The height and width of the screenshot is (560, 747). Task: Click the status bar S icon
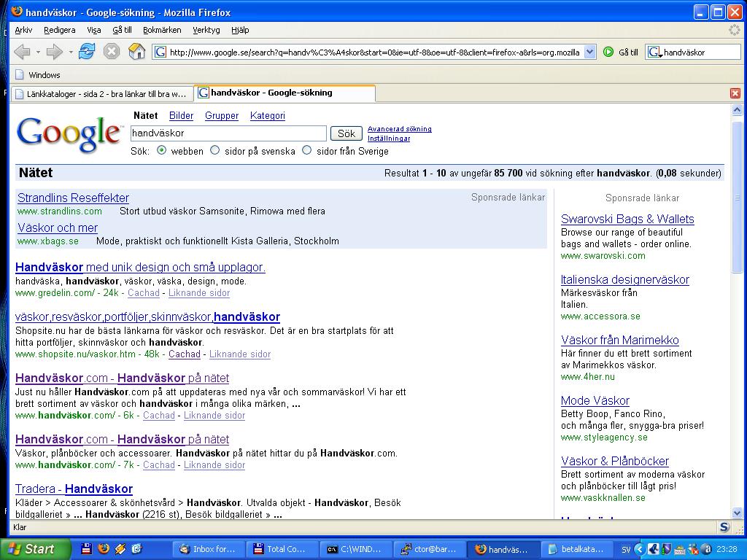[724, 526]
